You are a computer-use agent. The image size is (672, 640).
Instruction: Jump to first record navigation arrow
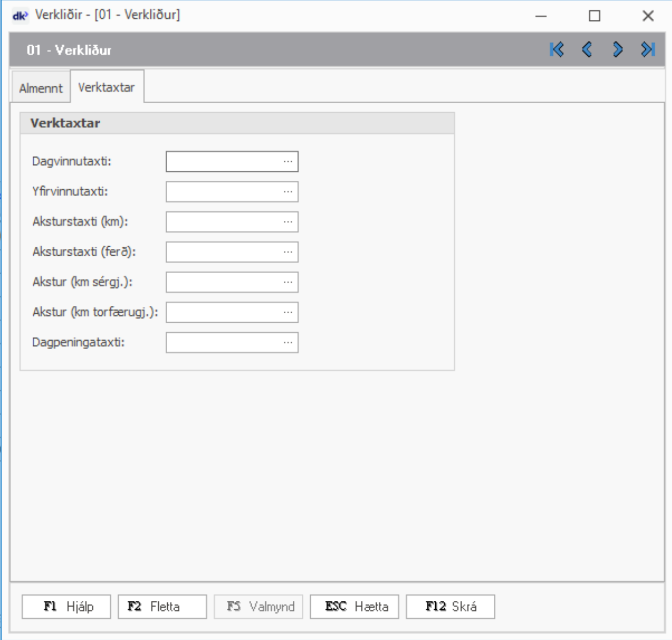557,50
